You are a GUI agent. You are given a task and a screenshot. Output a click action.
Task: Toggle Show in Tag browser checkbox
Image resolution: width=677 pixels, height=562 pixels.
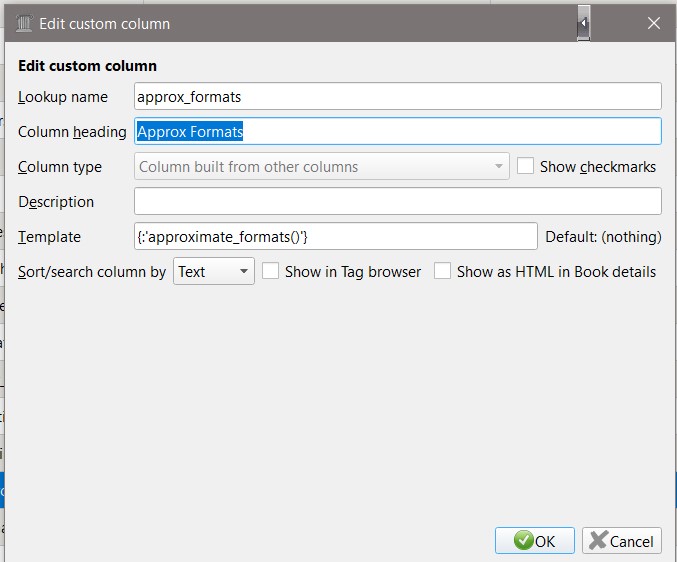(x=270, y=271)
